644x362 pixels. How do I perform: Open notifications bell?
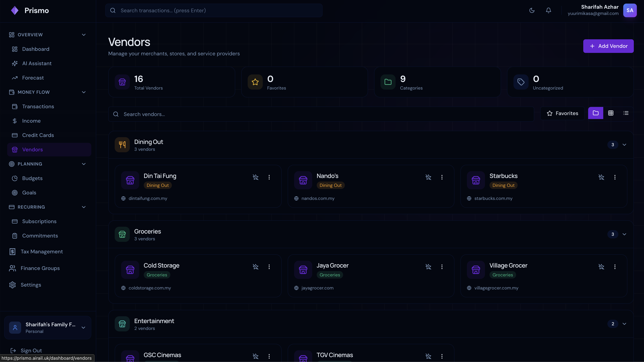click(548, 10)
